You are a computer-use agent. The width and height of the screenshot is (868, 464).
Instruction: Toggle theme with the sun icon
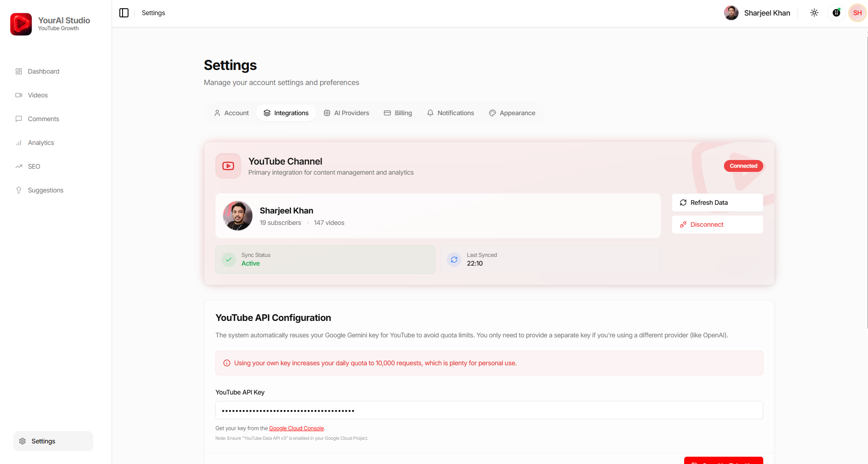814,13
